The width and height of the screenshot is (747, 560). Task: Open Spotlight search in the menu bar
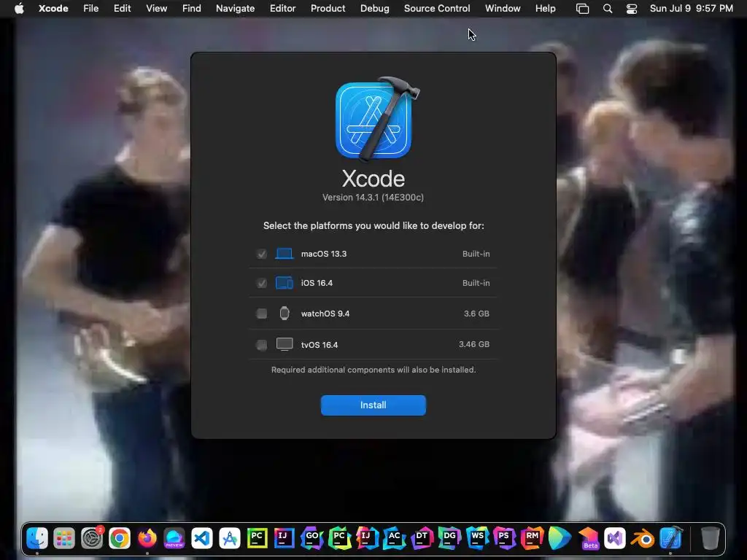(x=608, y=9)
